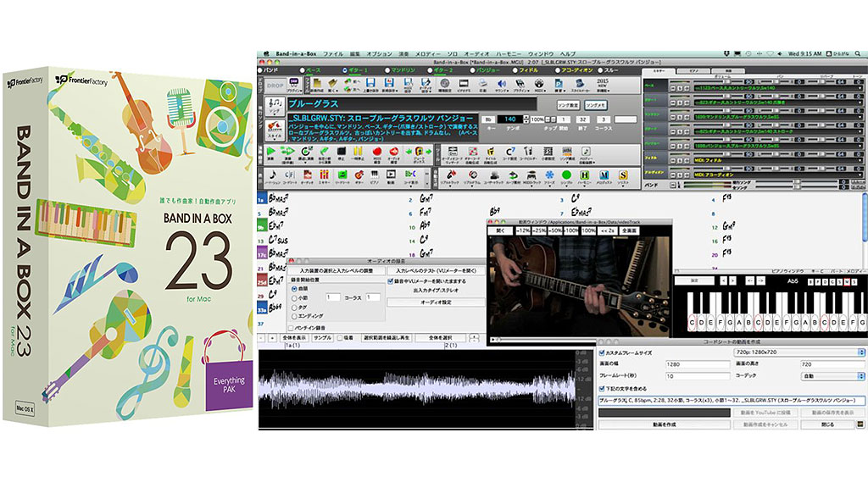Click the オーディオ設定 button
868x488 pixels.
tap(435, 302)
